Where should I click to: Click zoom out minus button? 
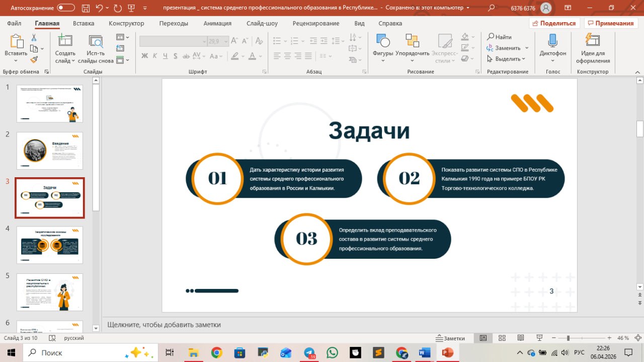(x=554, y=338)
